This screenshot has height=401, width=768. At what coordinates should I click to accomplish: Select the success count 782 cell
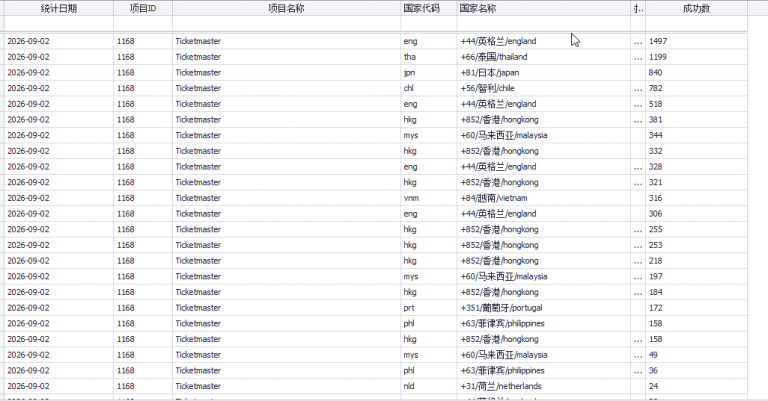696,88
